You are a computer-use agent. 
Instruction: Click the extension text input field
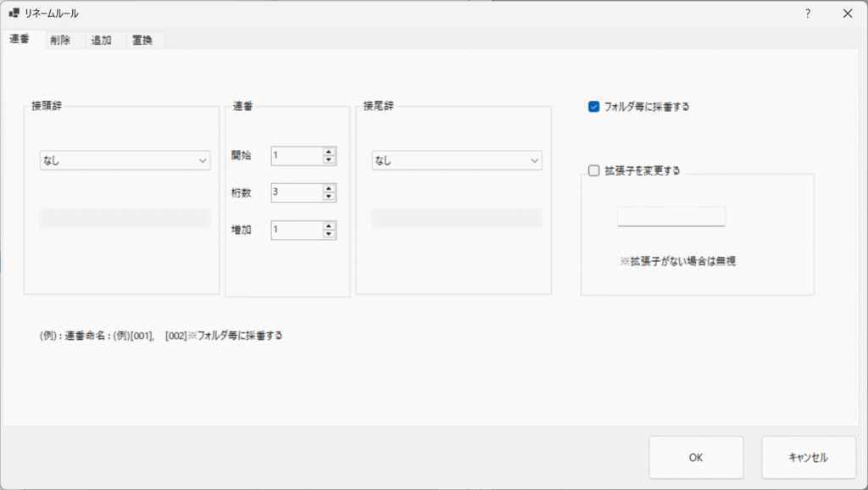point(671,217)
